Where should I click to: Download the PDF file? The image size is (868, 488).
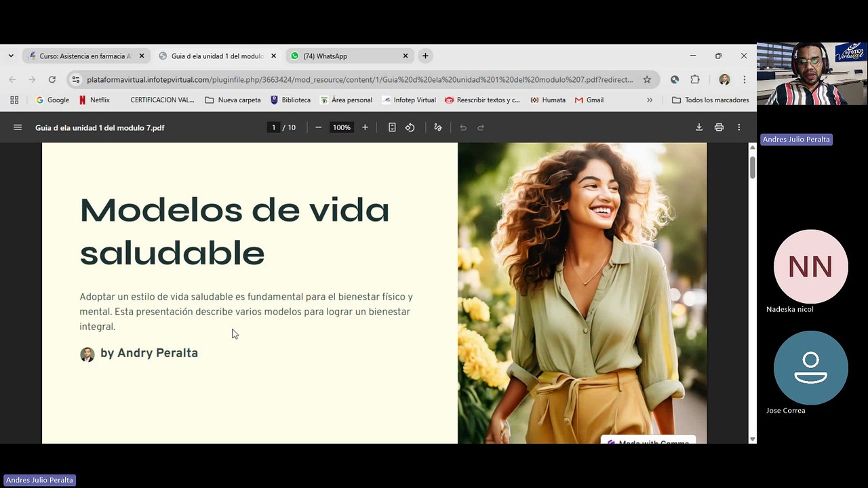coord(699,127)
